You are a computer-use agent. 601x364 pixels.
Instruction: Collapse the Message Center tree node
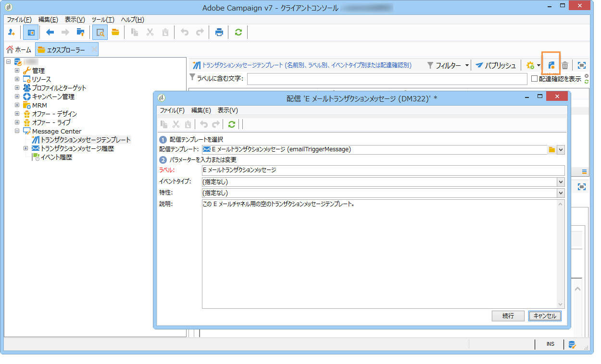coord(17,131)
